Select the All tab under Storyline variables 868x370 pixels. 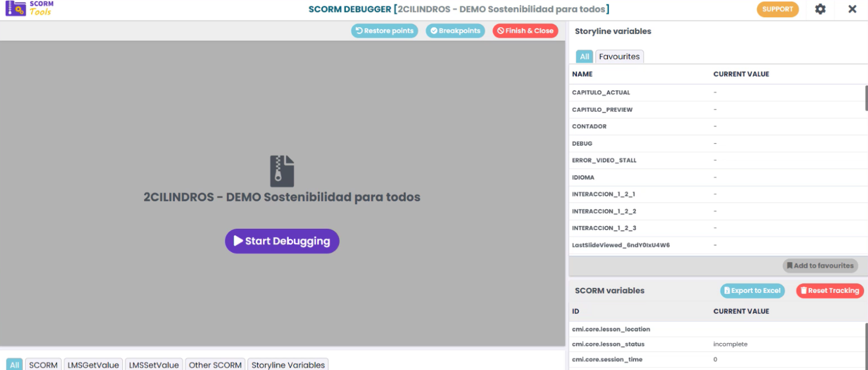[x=584, y=57]
